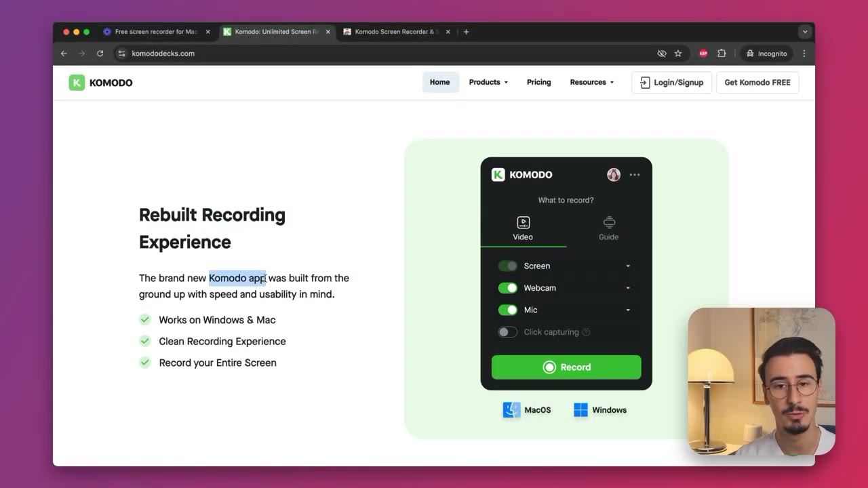This screenshot has height=488, width=868.
Task: Toggle the Mic switch
Action: pos(507,310)
